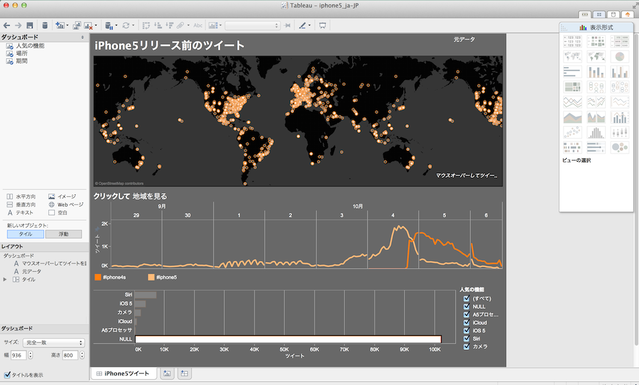This screenshot has height=385, width=639.
Task: Toggle the カメラ filter checkbox
Action: click(x=467, y=346)
